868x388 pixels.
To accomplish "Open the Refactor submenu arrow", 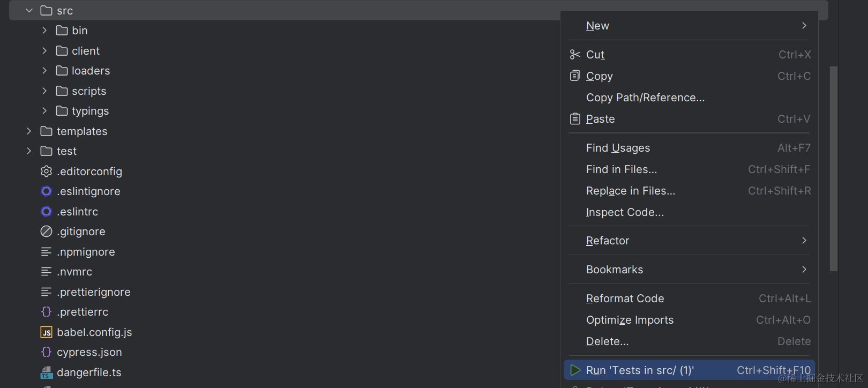I will pos(804,241).
